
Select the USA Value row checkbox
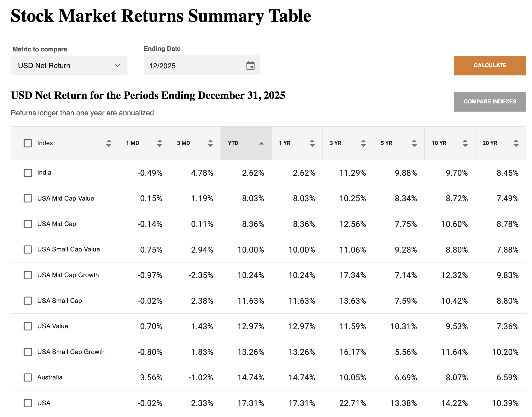tap(28, 326)
